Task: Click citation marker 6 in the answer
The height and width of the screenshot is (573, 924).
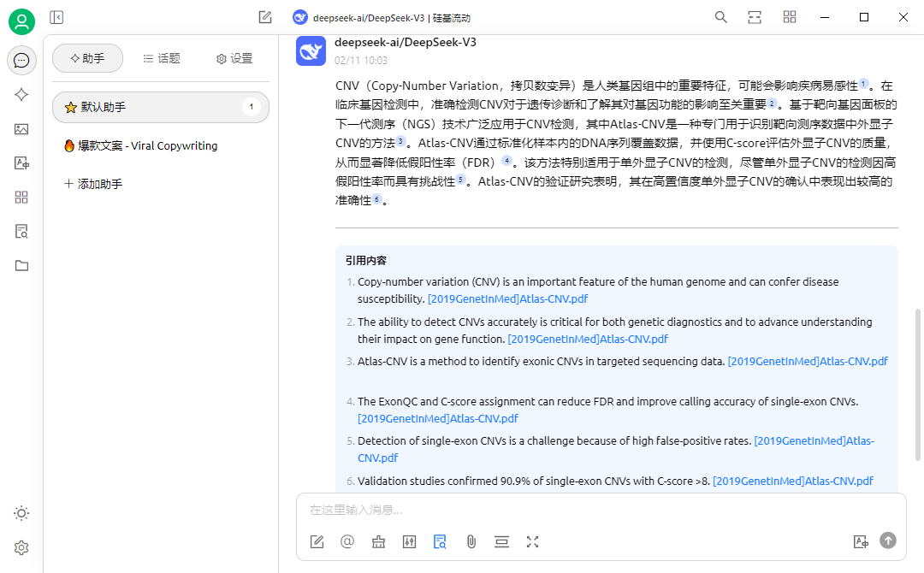Action: (x=376, y=198)
